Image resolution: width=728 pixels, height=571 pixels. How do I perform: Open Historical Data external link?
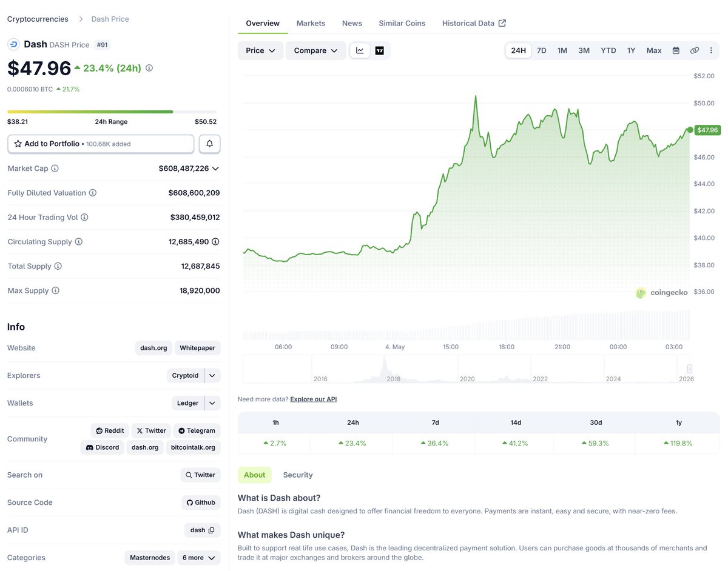474,23
